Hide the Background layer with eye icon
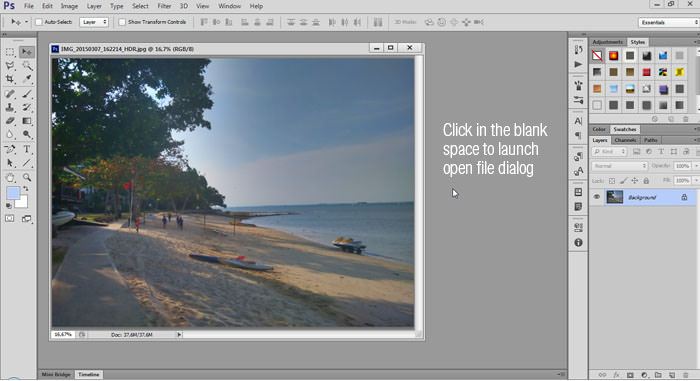Viewport: 700px width, 381px height. tap(596, 197)
